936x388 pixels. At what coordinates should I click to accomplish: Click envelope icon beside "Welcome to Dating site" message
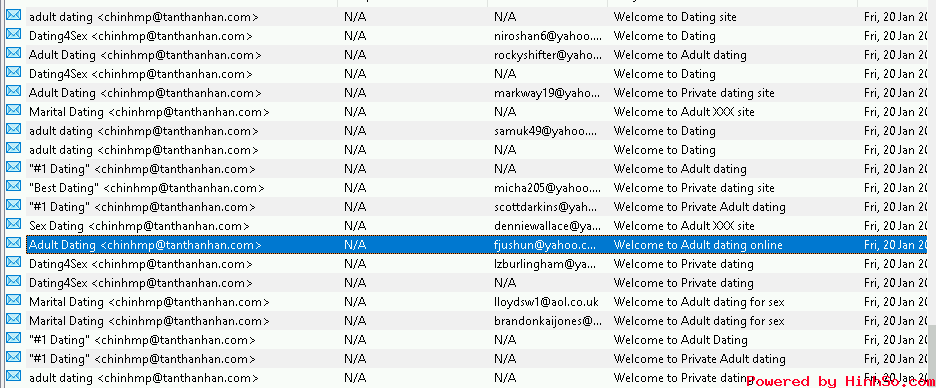(13, 16)
